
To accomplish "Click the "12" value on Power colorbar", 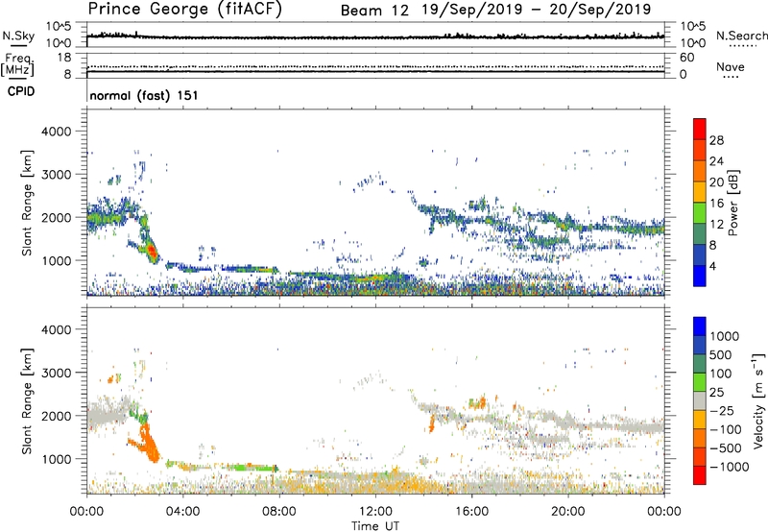I will point(716,225).
